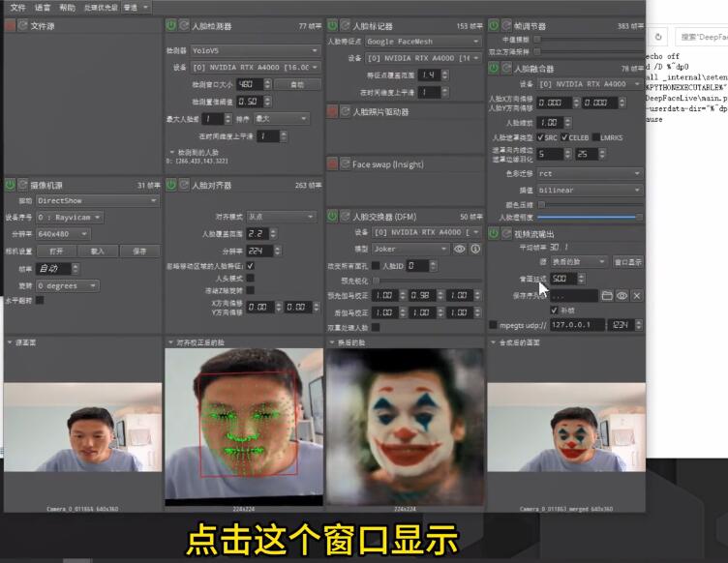The height and width of the screenshot is (563, 728).
Task: Enable the Z-axis rotation checkbox in 人脸对齐器
Action: tap(250, 290)
